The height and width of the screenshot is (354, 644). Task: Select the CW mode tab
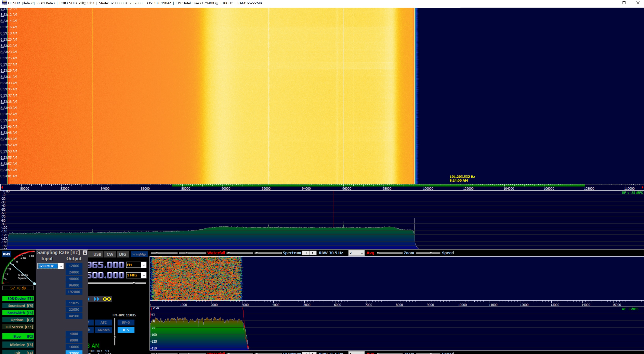coord(110,254)
